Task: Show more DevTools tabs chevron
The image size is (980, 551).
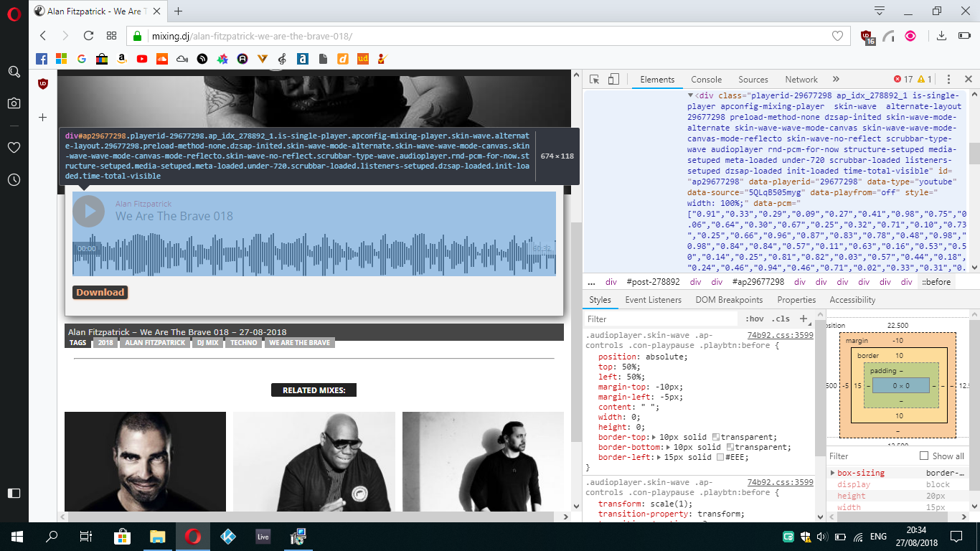Action: [x=836, y=80]
